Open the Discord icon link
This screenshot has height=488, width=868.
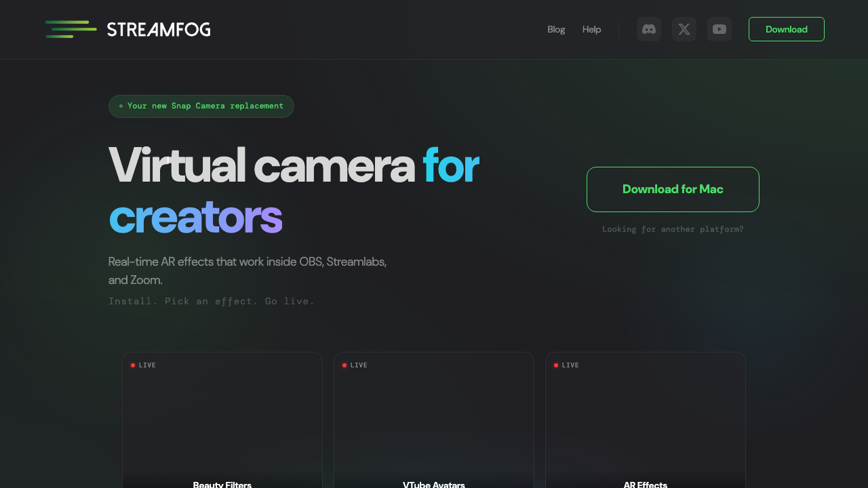649,29
